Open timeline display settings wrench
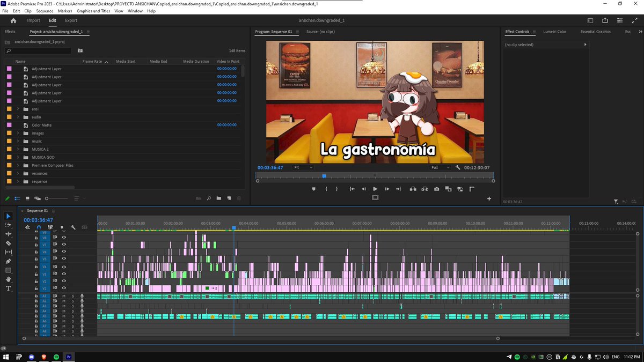Screen dimensions: 644x362 coord(72,227)
